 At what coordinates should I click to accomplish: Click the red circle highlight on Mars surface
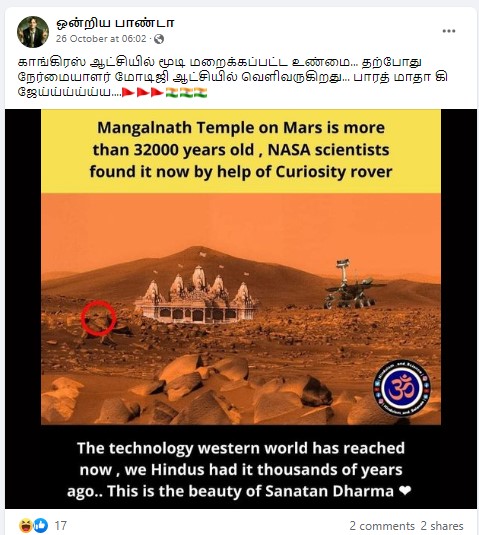pos(99,318)
